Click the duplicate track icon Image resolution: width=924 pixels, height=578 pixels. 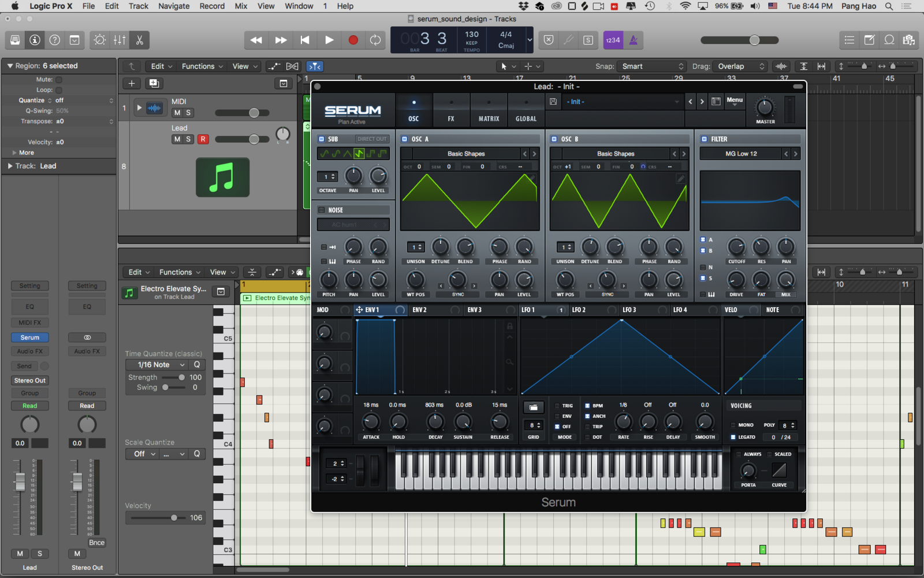tap(154, 83)
